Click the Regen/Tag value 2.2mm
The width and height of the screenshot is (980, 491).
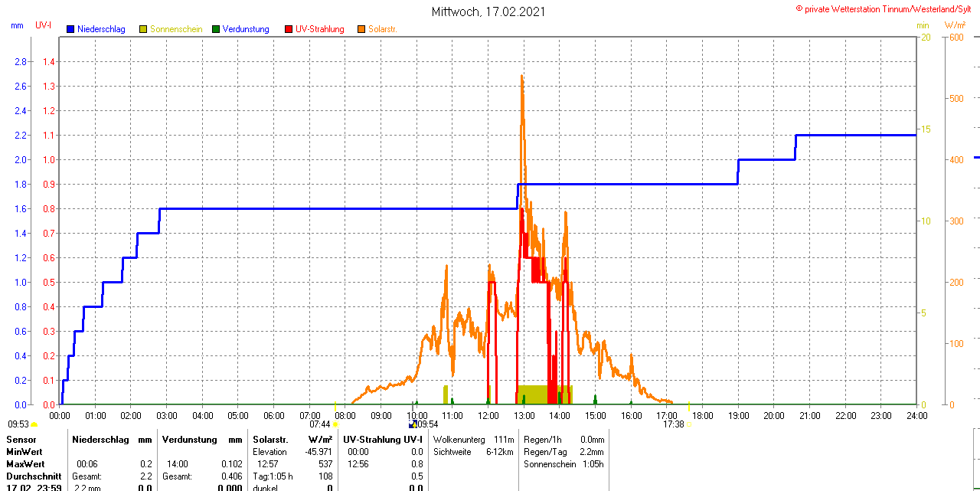[590, 452]
